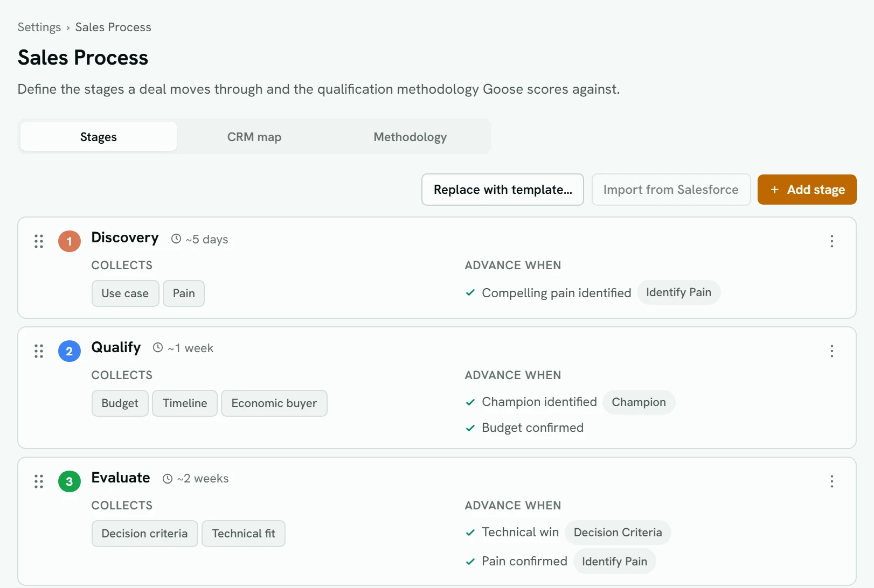Click Import from Salesforce button
Viewport: 874px width, 588px height.
(671, 190)
